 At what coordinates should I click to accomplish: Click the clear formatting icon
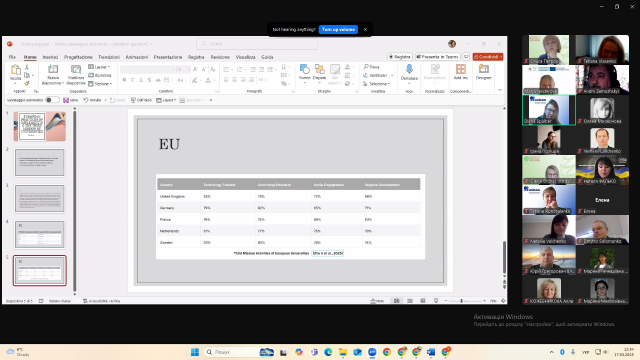click(213, 69)
